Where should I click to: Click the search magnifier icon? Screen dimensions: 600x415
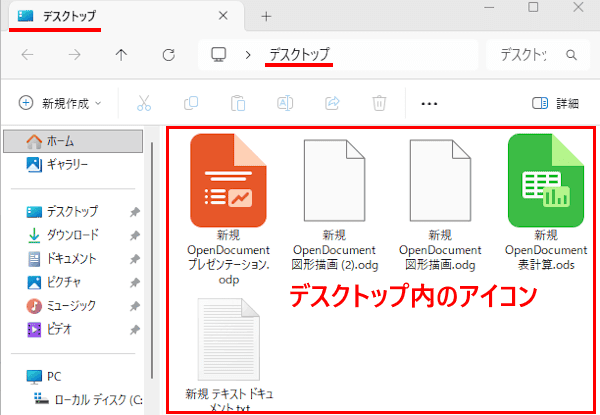coord(571,55)
